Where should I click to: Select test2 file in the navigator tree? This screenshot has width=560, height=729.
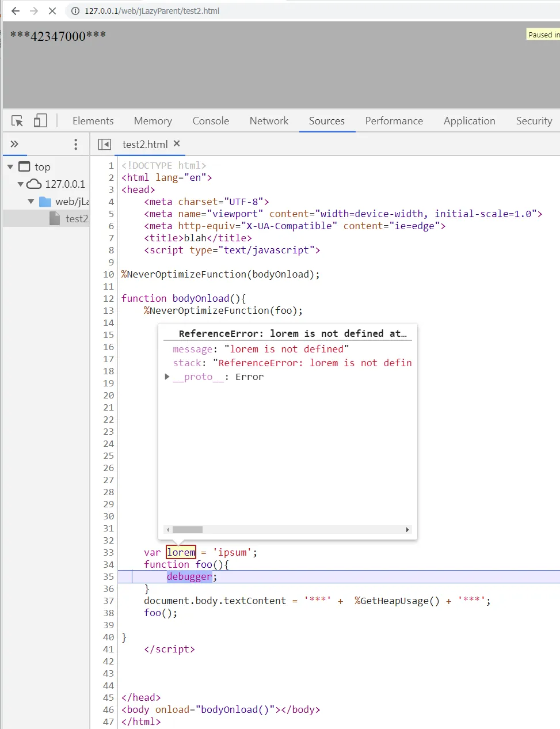click(x=76, y=219)
